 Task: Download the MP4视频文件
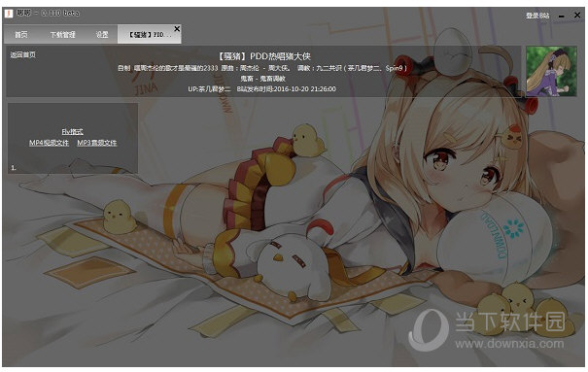[50, 143]
